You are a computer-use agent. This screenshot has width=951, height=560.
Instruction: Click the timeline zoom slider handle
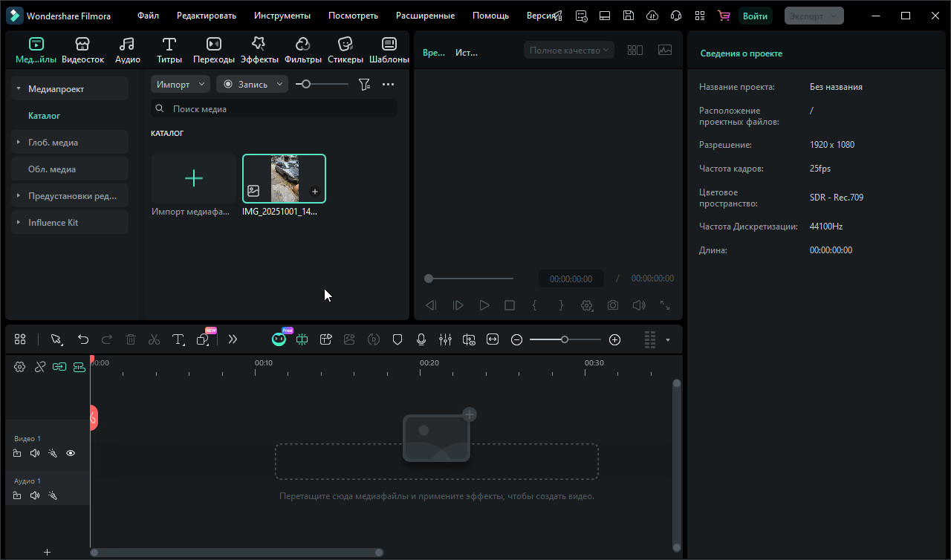(x=565, y=339)
